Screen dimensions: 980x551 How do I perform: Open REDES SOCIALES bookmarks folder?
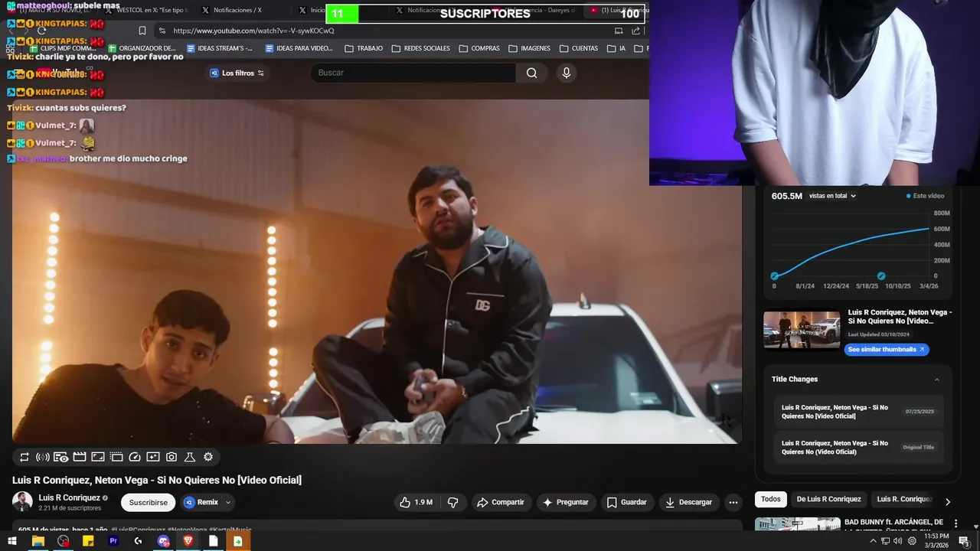coord(421,48)
